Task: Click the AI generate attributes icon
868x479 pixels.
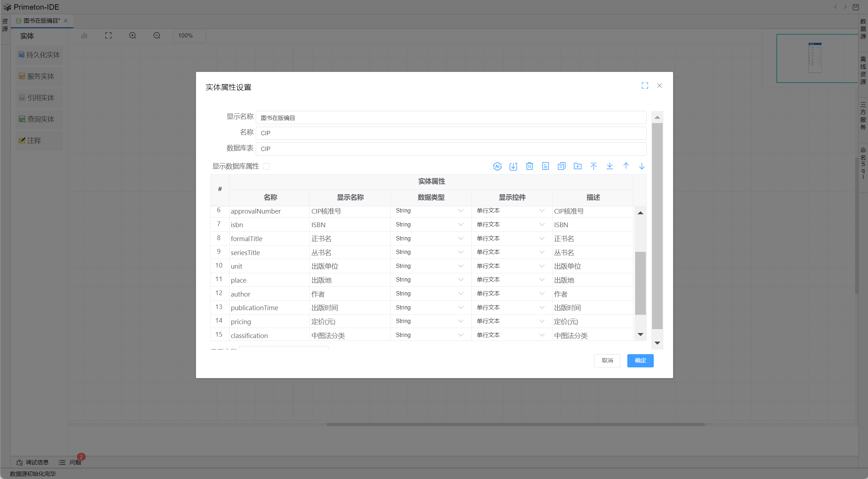Action: coord(497,166)
